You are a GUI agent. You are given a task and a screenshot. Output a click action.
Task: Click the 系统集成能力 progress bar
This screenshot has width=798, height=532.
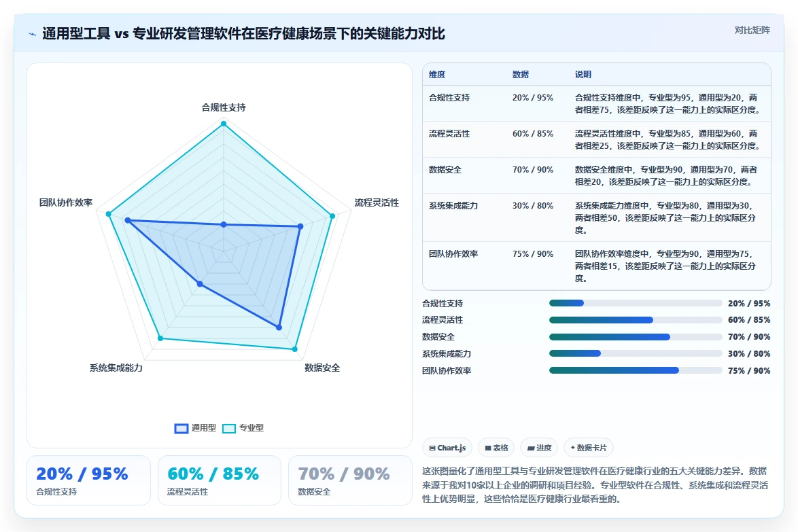point(636,353)
